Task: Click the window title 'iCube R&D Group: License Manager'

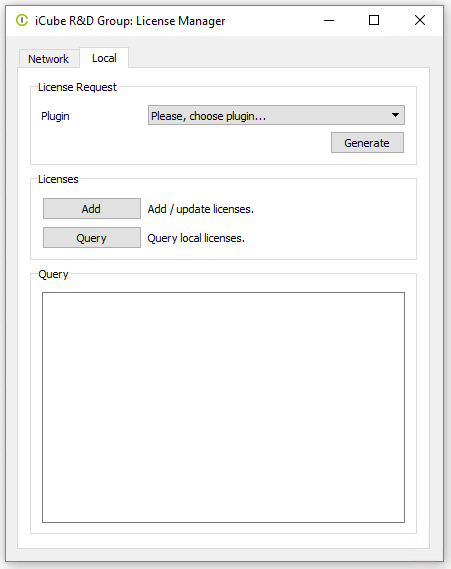Action: point(130,21)
